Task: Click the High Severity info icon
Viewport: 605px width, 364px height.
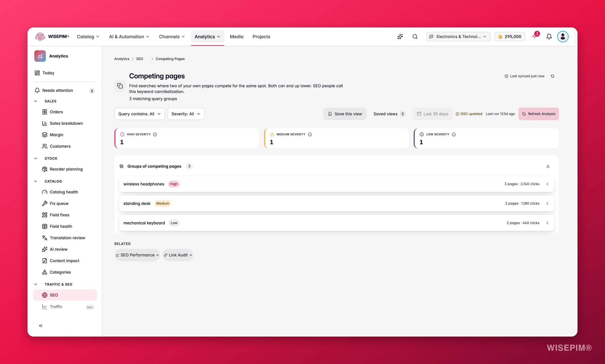Action: click(155, 134)
